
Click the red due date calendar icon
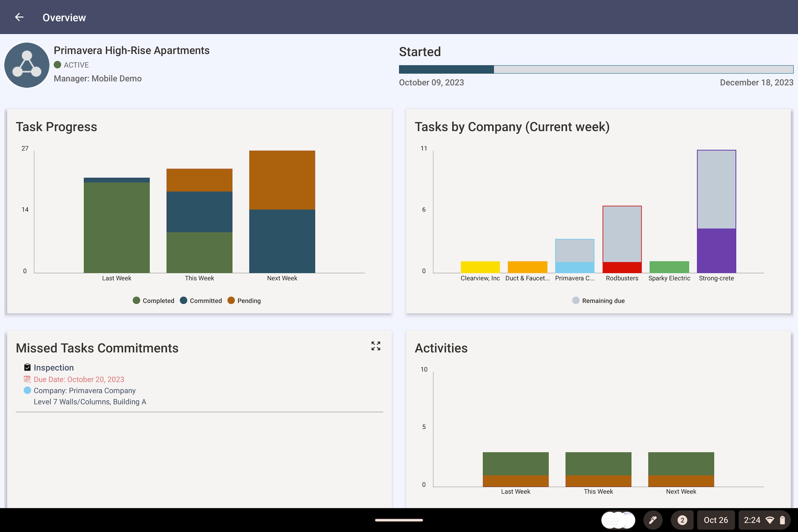[27, 379]
